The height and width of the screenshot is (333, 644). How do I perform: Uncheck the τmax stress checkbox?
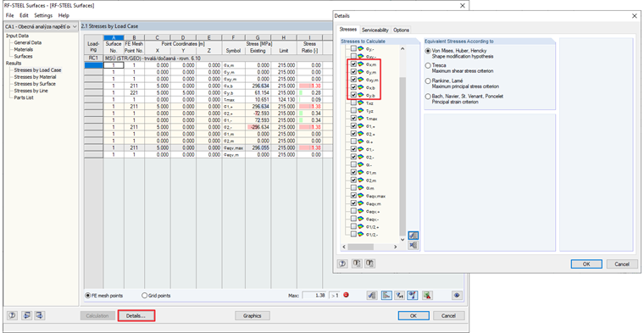(x=353, y=119)
